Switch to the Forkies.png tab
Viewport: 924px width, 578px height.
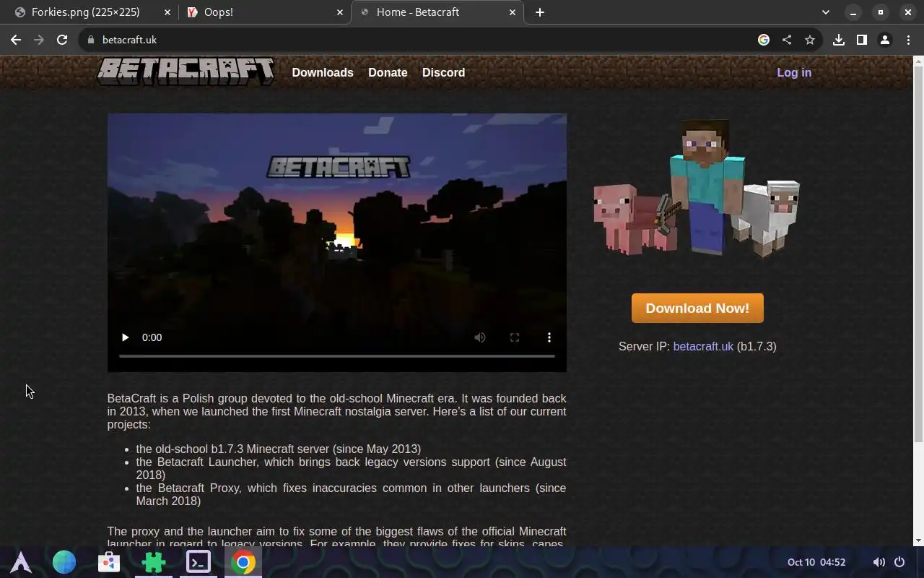(92, 12)
